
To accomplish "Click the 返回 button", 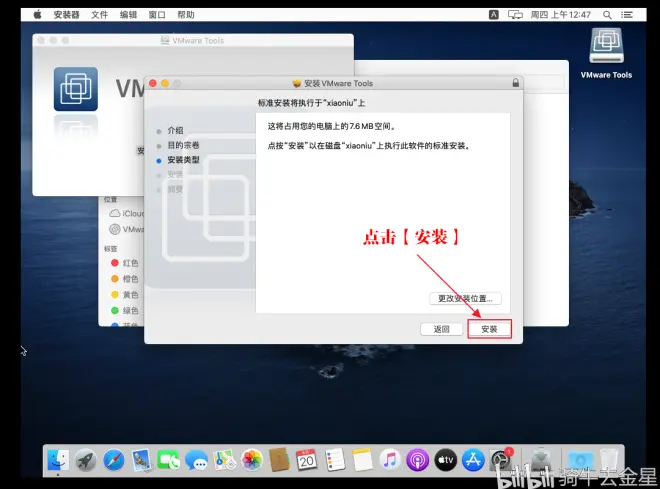I will (x=442, y=329).
